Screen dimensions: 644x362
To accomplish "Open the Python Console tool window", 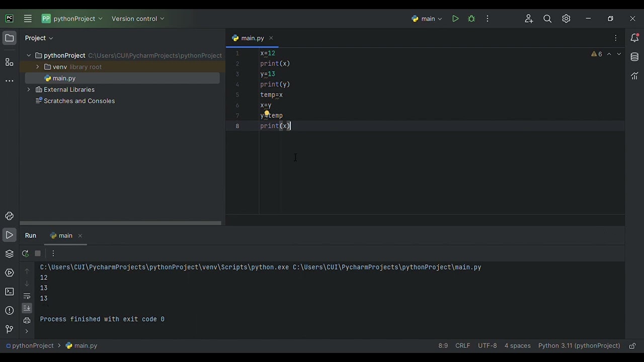I will click(x=9, y=216).
